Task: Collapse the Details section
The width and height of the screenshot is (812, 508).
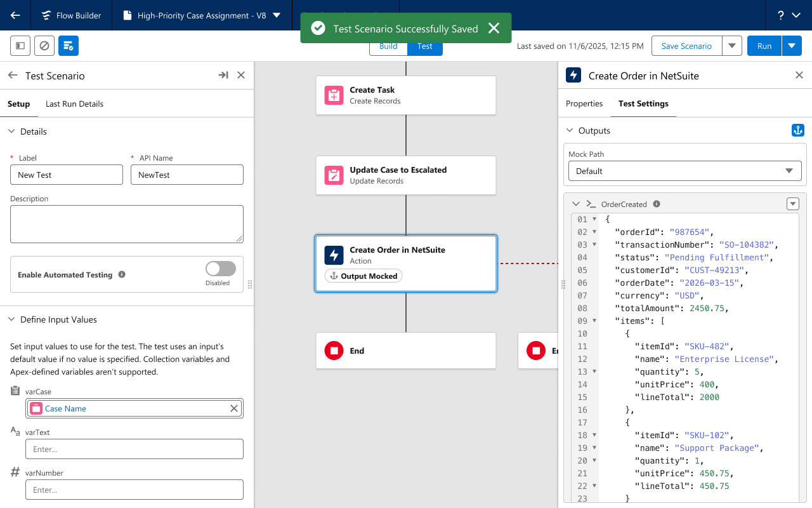Action: pyautogui.click(x=12, y=131)
